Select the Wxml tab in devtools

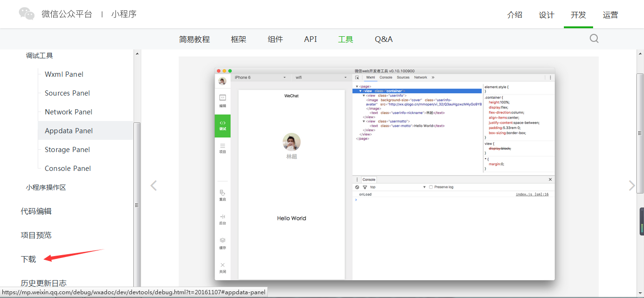coord(371,77)
